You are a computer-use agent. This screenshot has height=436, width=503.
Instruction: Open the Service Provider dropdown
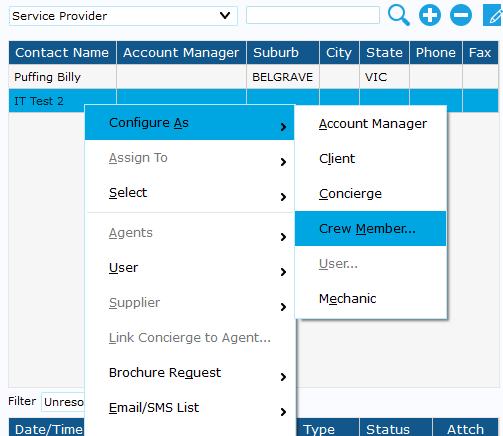123,16
